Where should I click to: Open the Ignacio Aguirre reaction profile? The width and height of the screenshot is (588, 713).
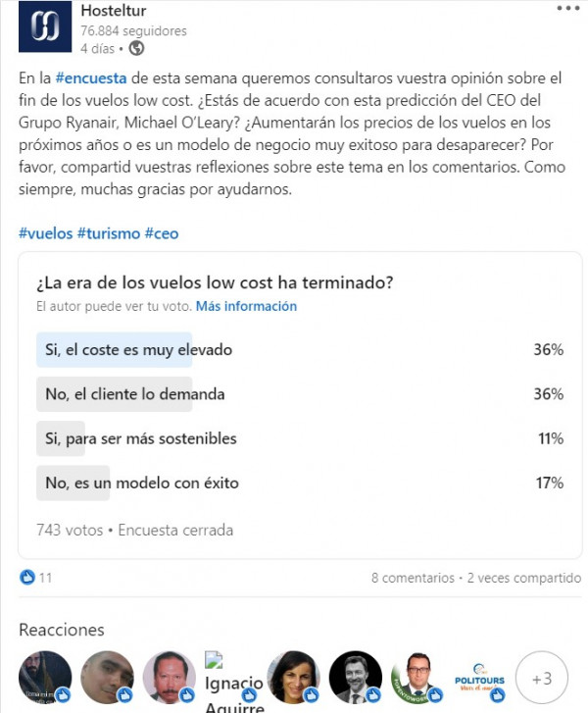233,682
